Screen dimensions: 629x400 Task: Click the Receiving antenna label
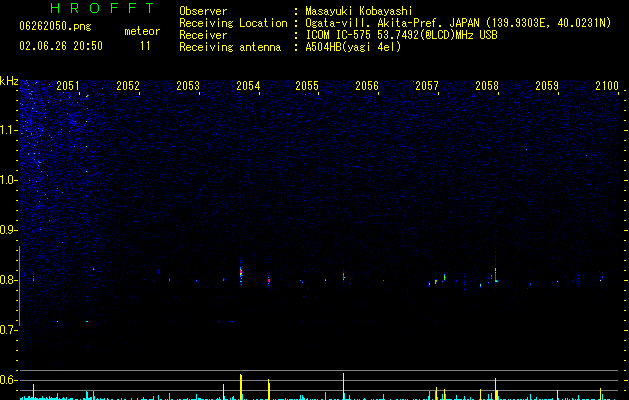coord(230,47)
